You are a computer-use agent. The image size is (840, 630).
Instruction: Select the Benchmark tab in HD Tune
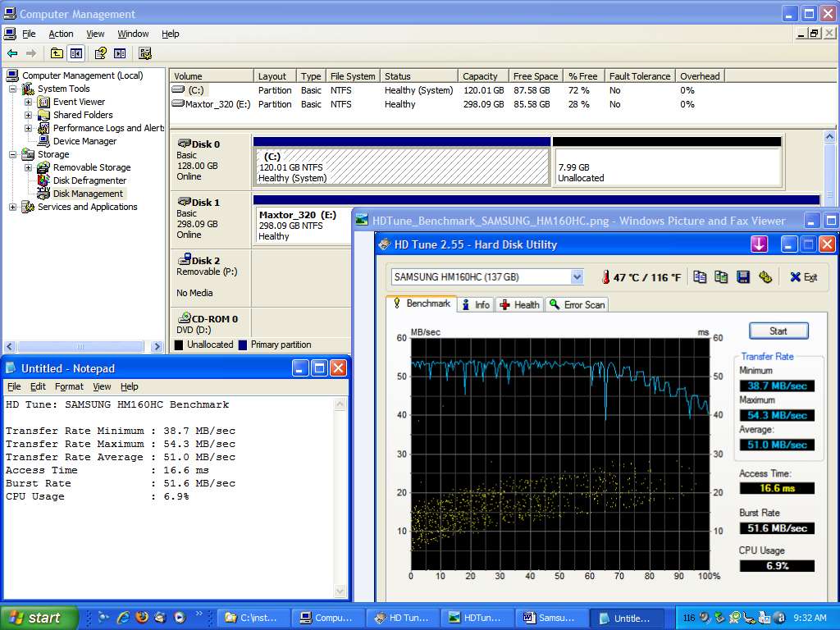point(422,304)
